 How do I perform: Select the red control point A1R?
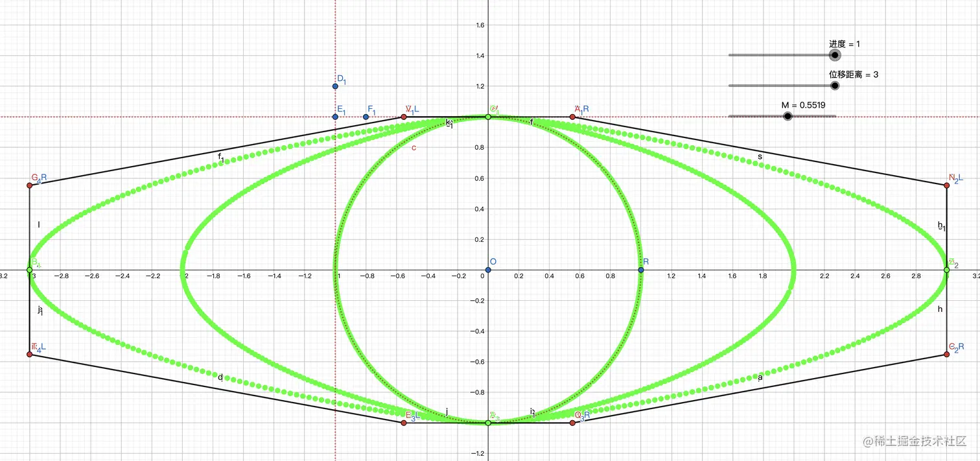[572, 117]
